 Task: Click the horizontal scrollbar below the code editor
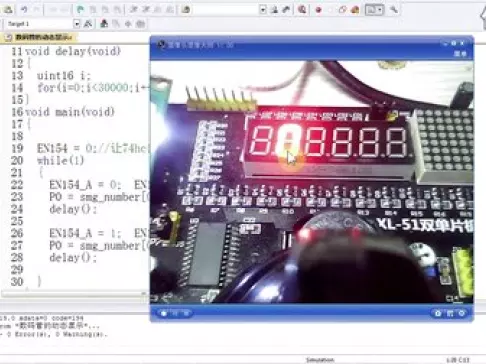74,293
